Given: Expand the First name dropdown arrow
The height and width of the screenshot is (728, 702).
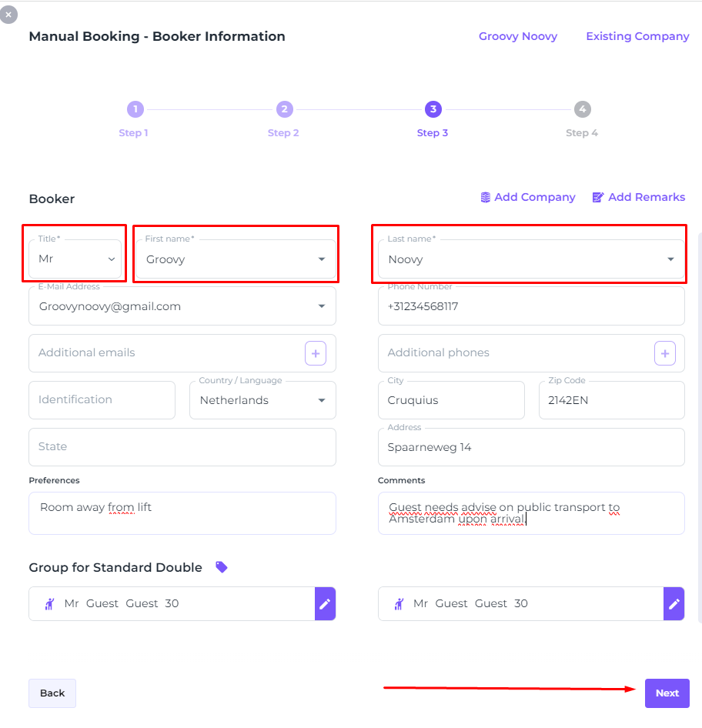Looking at the screenshot, I should (x=322, y=259).
